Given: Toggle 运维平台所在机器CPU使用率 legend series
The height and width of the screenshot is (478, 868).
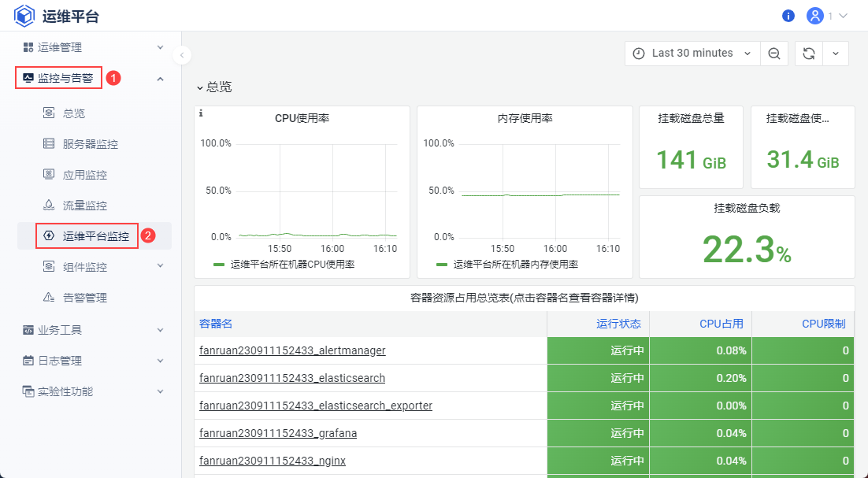Looking at the screenshot, I should 291,265.
